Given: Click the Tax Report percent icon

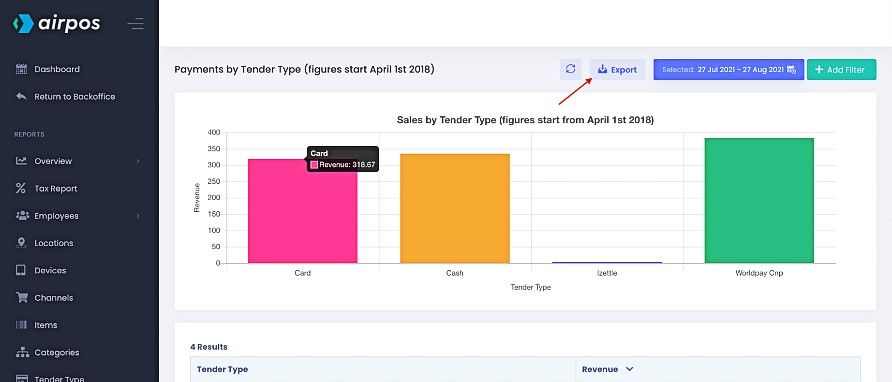Looking at the screenshot, I should (x=21, y=188).
